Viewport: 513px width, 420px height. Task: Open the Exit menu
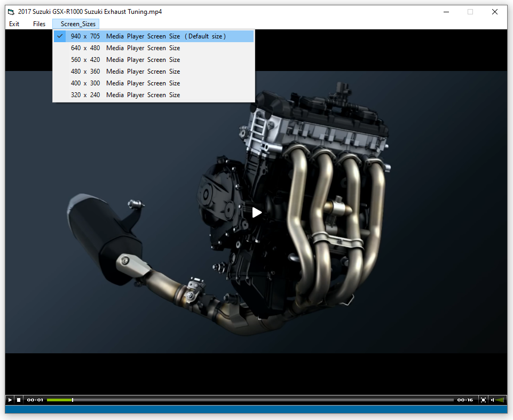(14, 24)
